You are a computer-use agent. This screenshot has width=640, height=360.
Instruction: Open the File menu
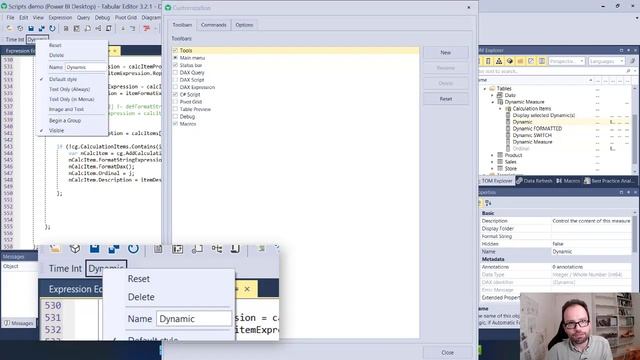[x=11, y=18]
